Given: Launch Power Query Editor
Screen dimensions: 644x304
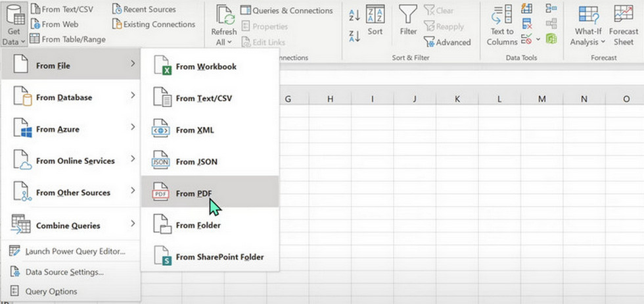Looking at the screenshot, I should click(x=71, y=251).
